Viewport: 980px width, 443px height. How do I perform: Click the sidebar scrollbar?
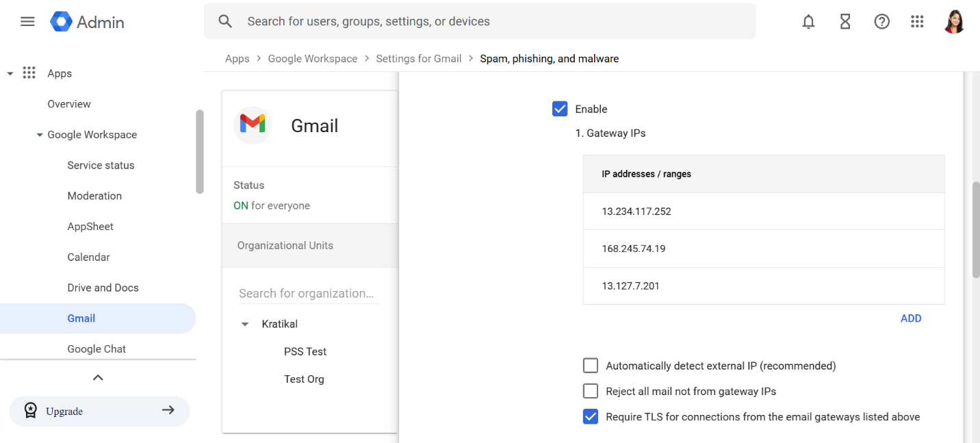pos(200,151)
